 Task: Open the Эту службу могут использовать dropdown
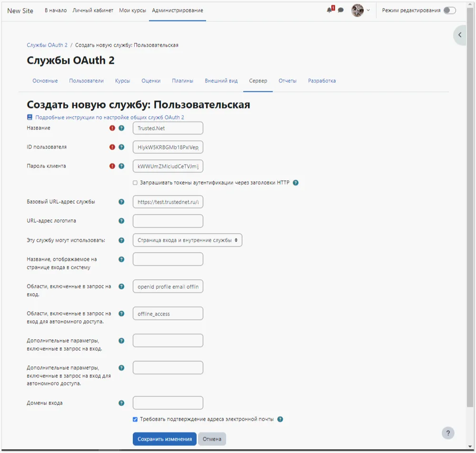187,240
